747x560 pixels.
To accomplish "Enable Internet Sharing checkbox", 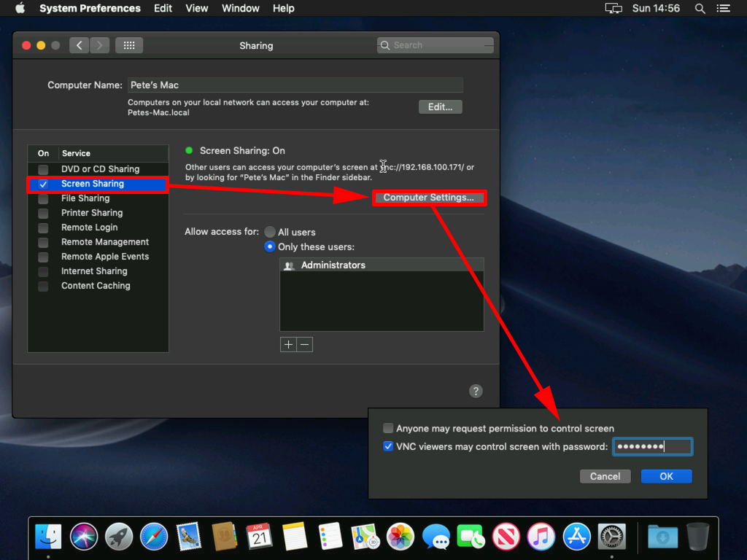I will [x=43, y=271].
